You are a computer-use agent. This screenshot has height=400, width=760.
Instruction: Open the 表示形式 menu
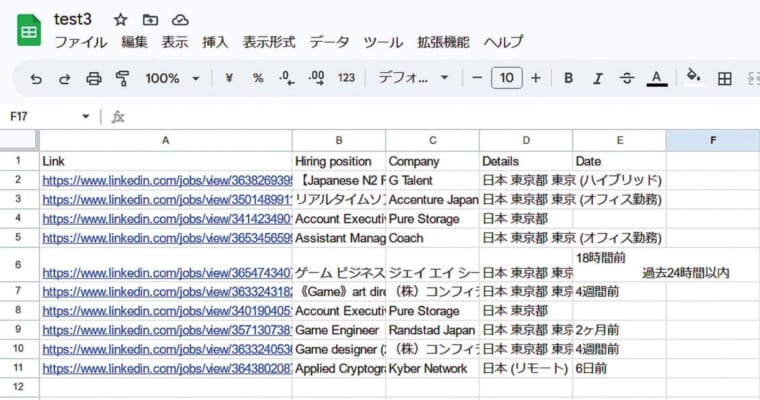click(x=269, y=42)
